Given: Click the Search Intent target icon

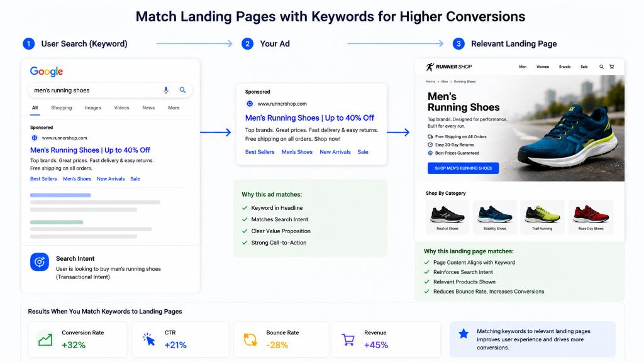Looking at the screenshot, I should point(40,262).
